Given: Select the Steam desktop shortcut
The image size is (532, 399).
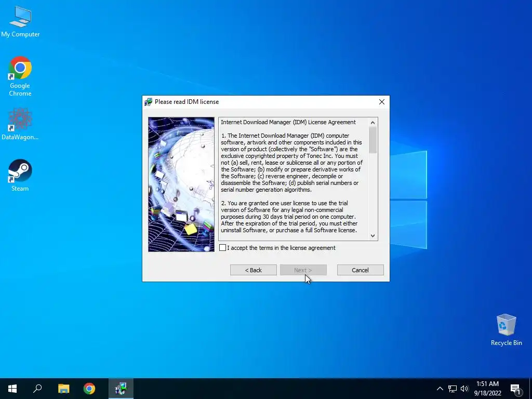Looking at the screenshot, I should tap(20, 176).
